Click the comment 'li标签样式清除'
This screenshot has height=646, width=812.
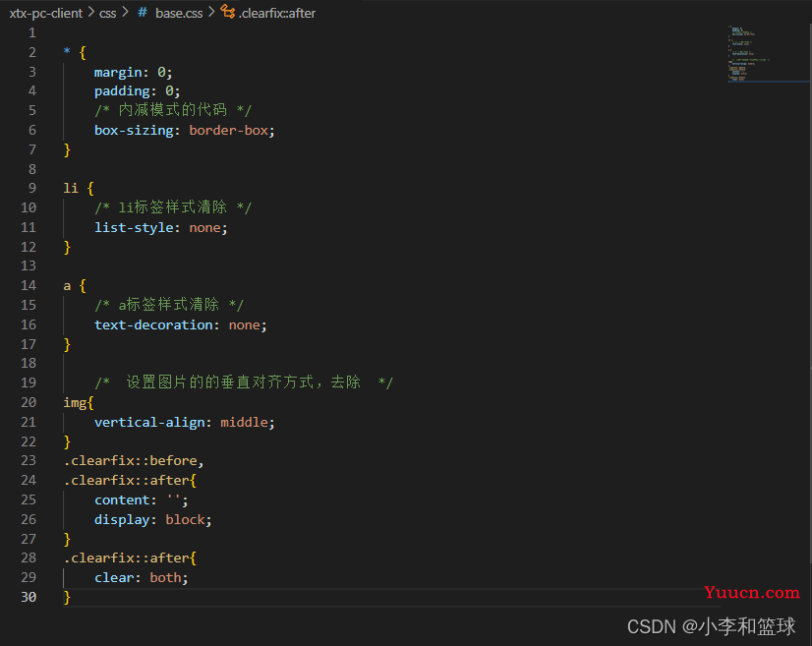pyautogui.click(x=172, y=207)
